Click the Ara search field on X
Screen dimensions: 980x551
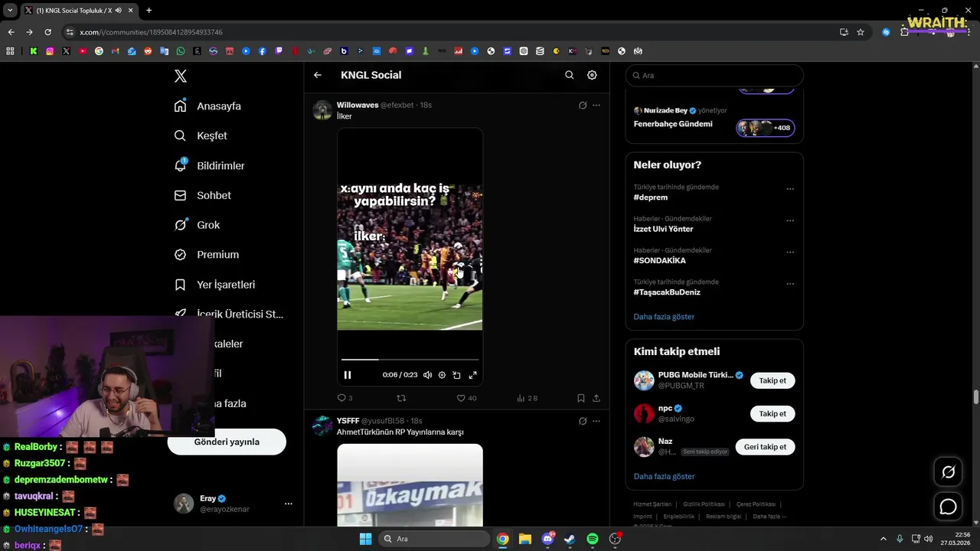[x=714, y=75]
